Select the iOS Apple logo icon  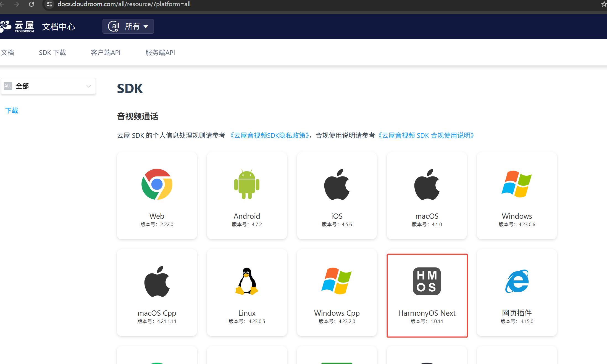coord(337,184)
